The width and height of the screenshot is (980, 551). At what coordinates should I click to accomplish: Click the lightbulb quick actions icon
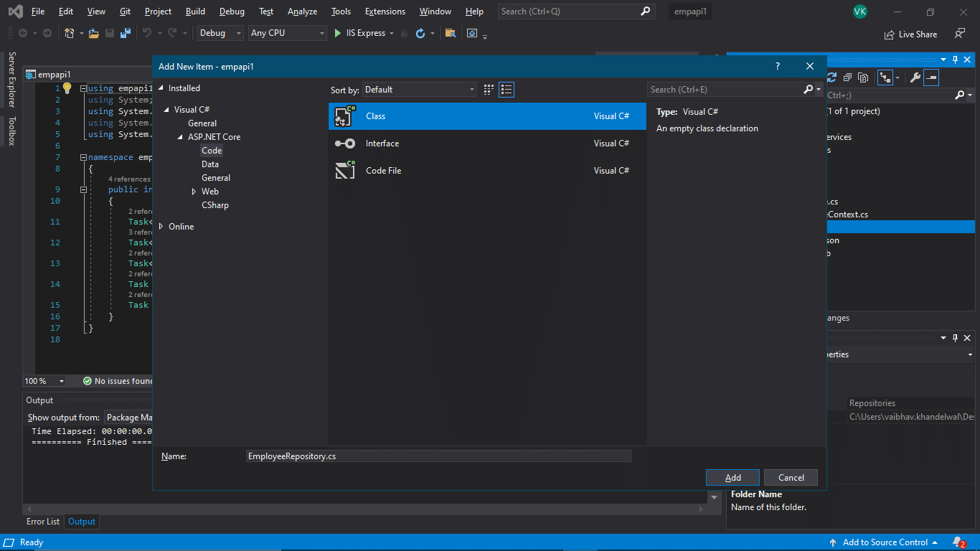tap(67, 88)
